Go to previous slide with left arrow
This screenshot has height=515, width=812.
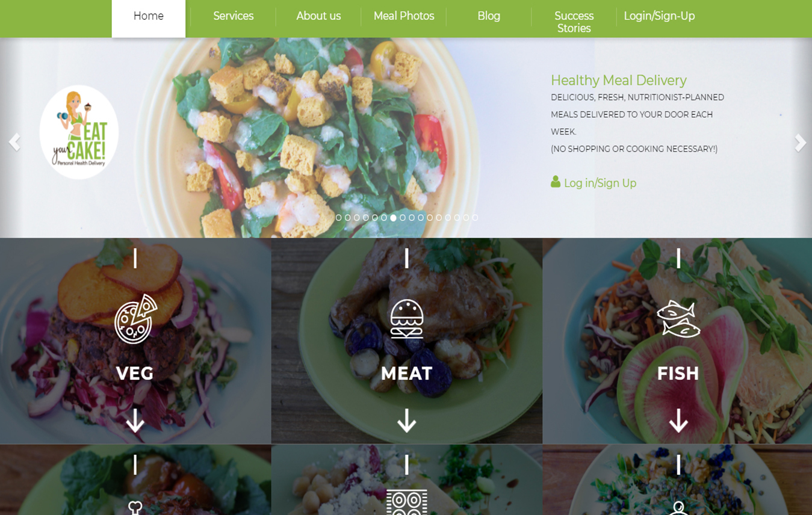pos(14,142)
